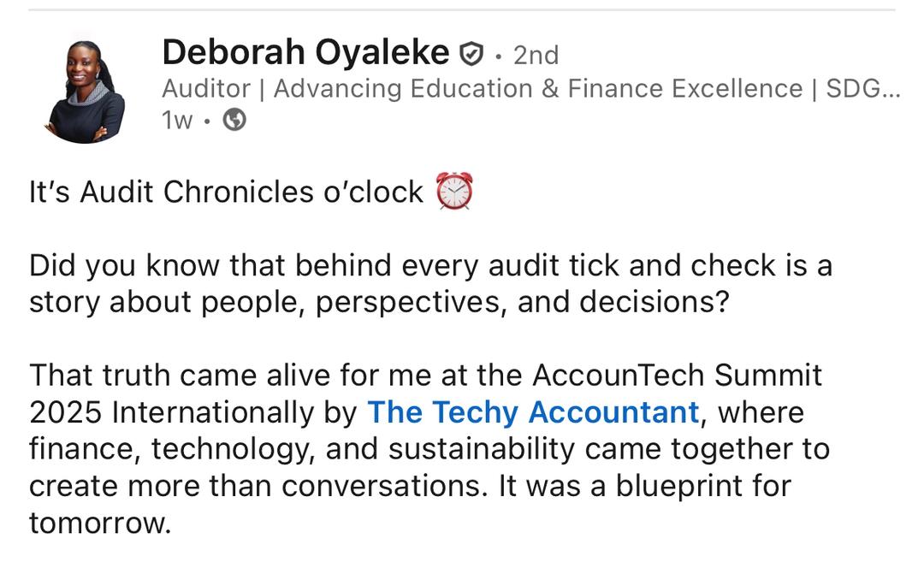Image resolution: width=924 pixels, height=568 pixels.
Task: Click the words "AccounTech Summit"
Action: coord(677,376)
